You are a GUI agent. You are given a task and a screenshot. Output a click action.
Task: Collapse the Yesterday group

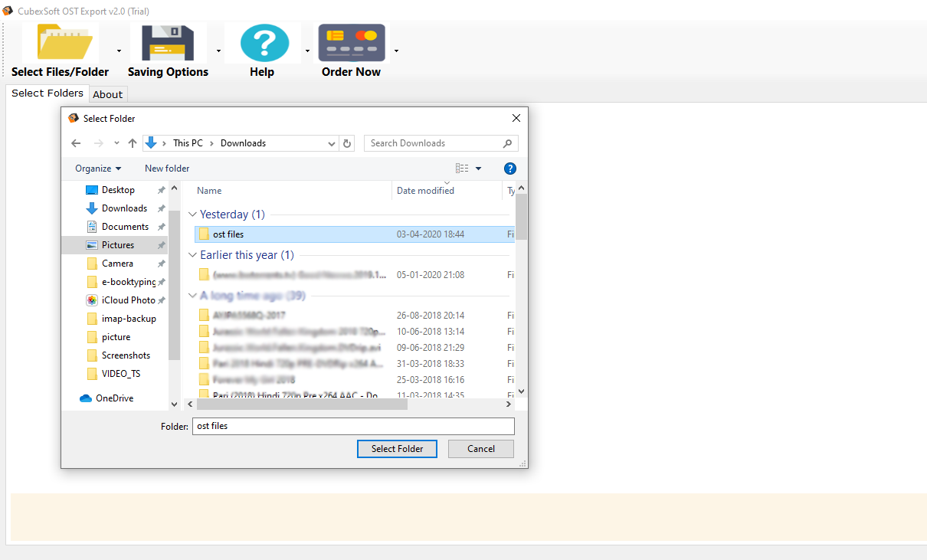click(x=192, y=215)
